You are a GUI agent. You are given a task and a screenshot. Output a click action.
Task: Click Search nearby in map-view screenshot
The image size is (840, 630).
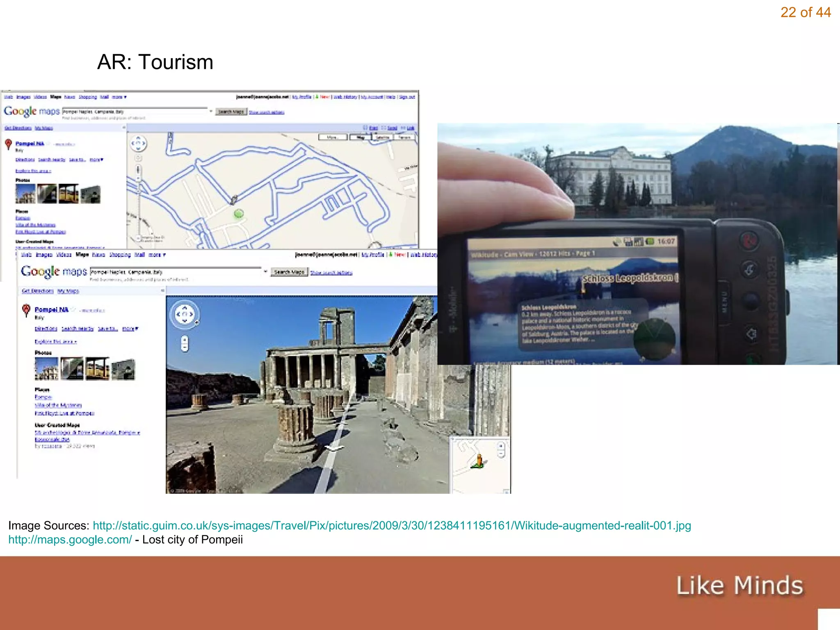(x=52, y=160)
